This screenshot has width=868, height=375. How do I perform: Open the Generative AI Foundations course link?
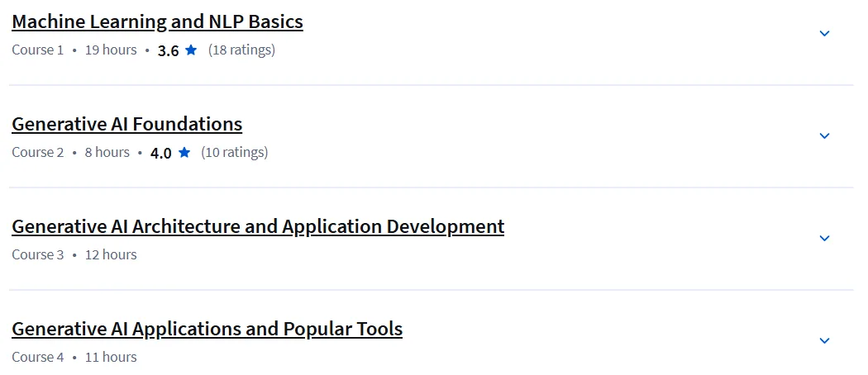point(126,124)
